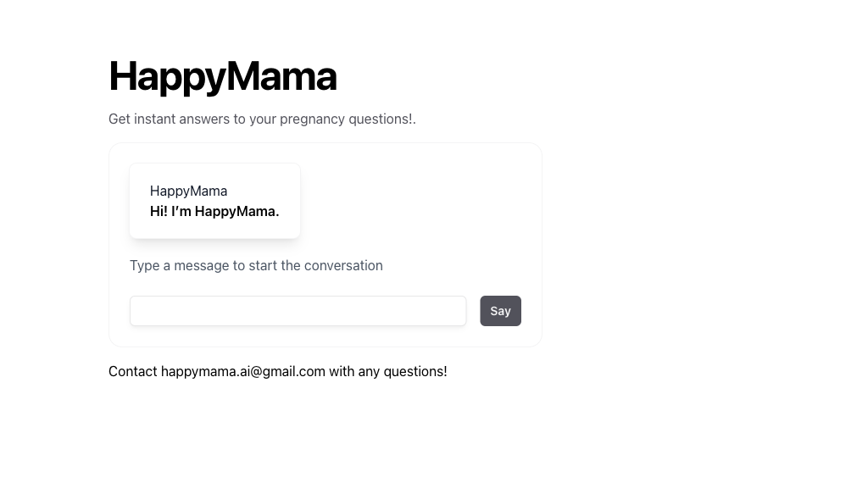The image size is (868, 488).
Task: Click the word "conversation" in the hint
Action: [x=343, y=265]
